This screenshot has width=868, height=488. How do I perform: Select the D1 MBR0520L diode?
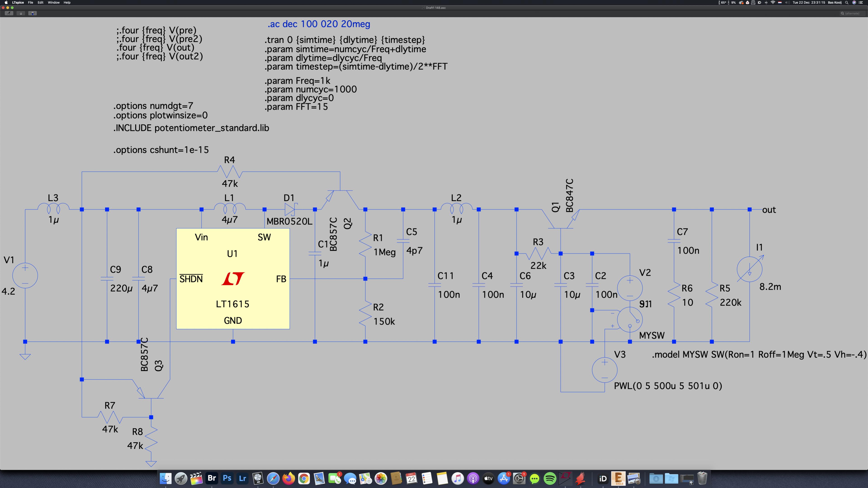(x=290, y=209)
